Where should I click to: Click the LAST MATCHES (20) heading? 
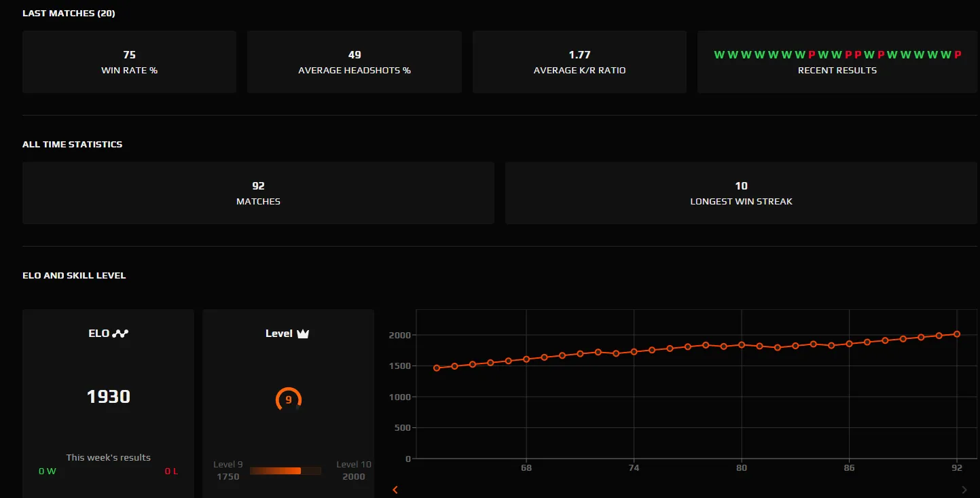click(x=68, y=13)
